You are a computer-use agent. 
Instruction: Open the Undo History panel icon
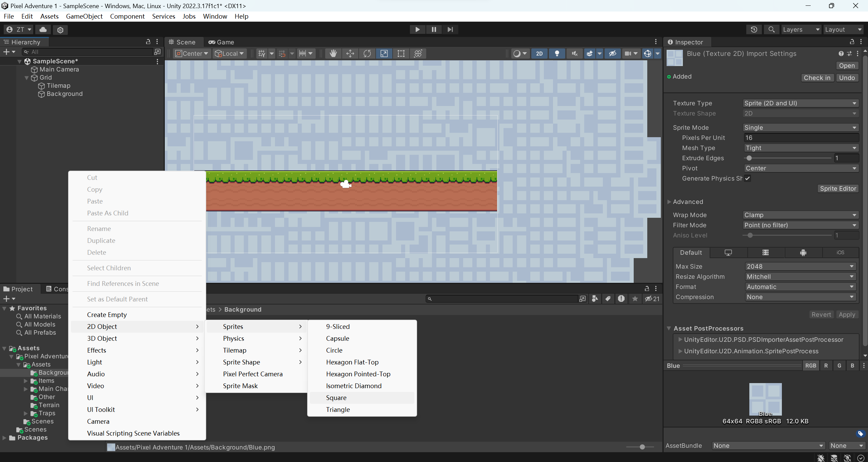click(754, 29)
